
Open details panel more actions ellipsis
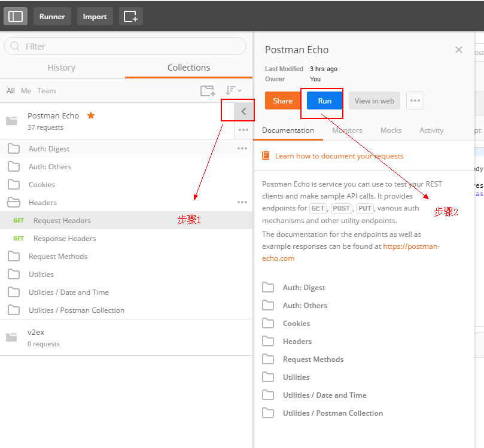415,100
